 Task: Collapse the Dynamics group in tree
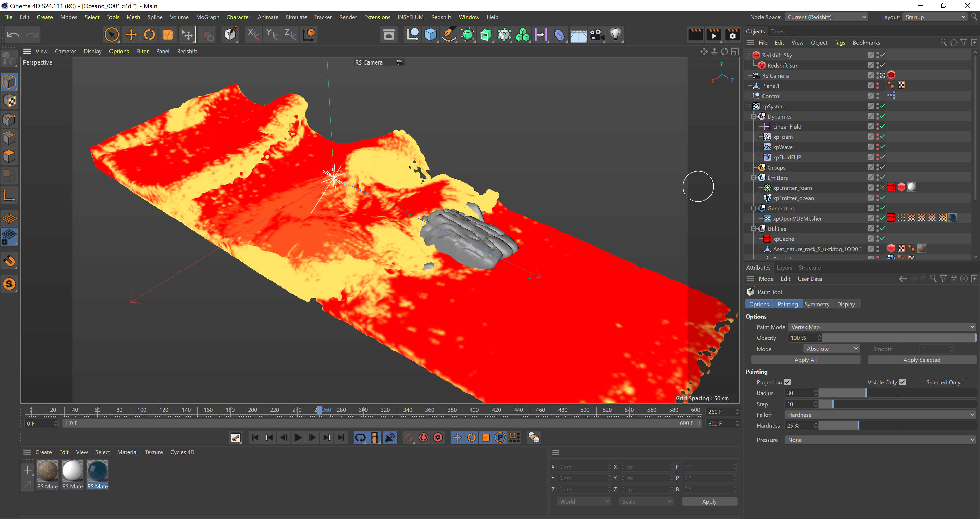[753, 116]
